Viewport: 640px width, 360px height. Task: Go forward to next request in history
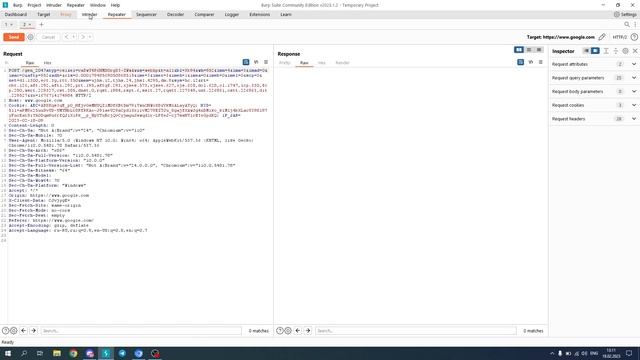point(83,37)
